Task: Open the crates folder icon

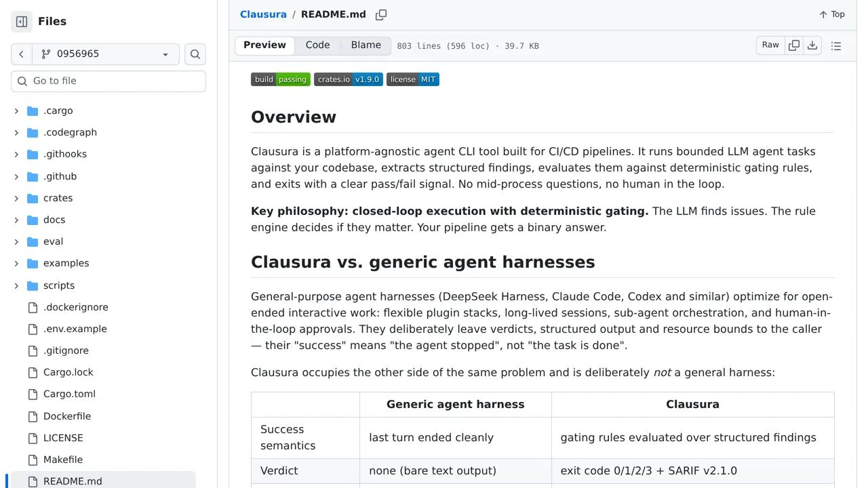Action: (33, 198)
